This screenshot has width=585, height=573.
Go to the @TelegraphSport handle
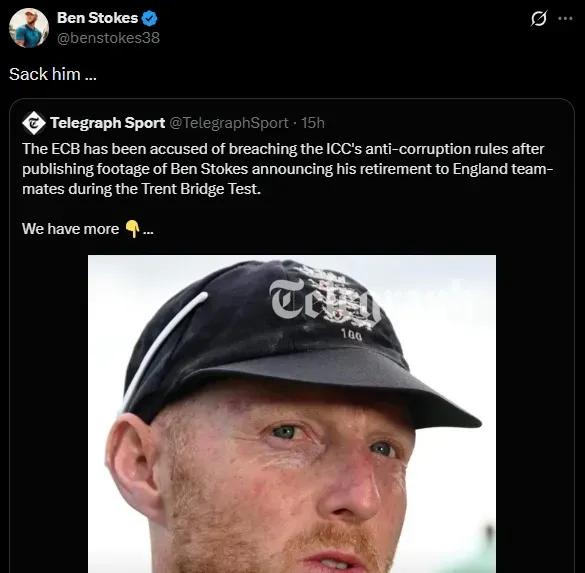229,123
